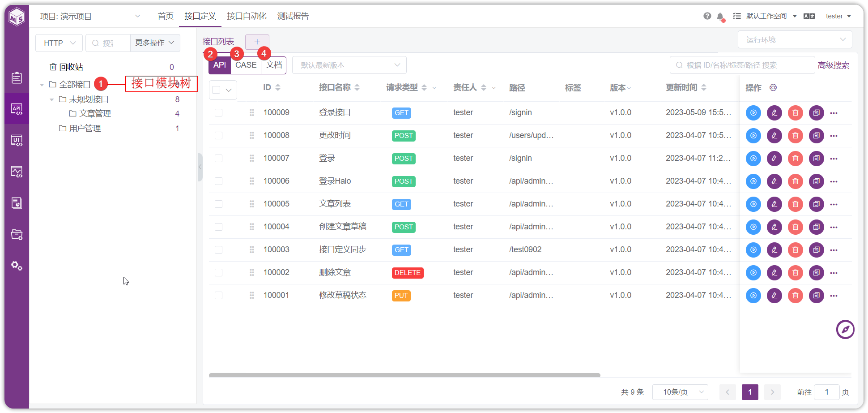The width and height of the screenshot is (868, 413).
Task: Click the notification bell icon
Action: [720, 17]
